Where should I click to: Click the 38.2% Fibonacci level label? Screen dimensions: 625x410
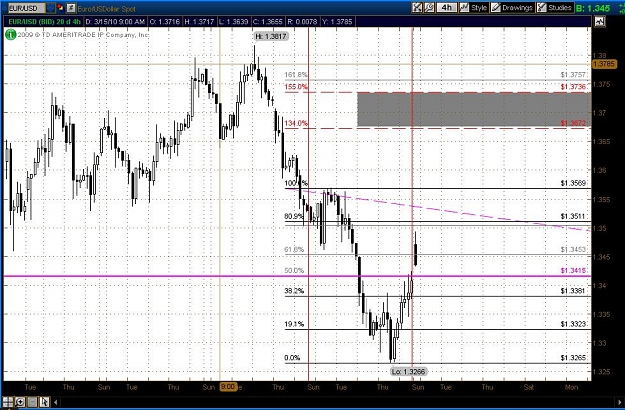click(x=294, y=291)
